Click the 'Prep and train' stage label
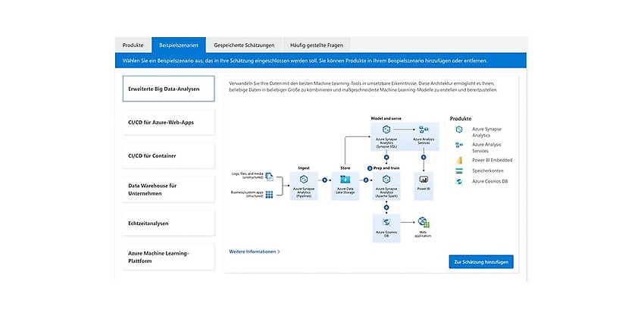The width and height of the screenshot is (644, 322). coord(386,168)
